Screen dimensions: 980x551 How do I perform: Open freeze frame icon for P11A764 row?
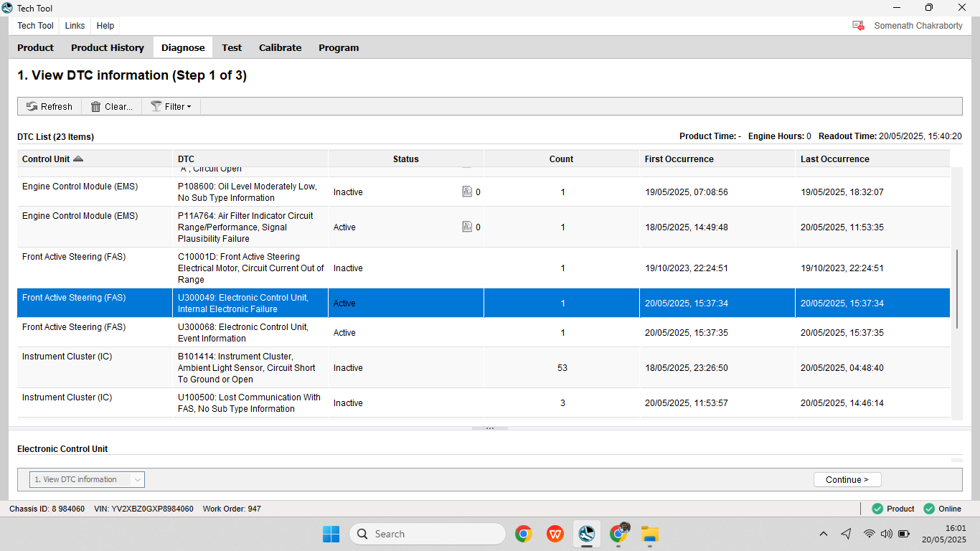(x=467, y=227)
